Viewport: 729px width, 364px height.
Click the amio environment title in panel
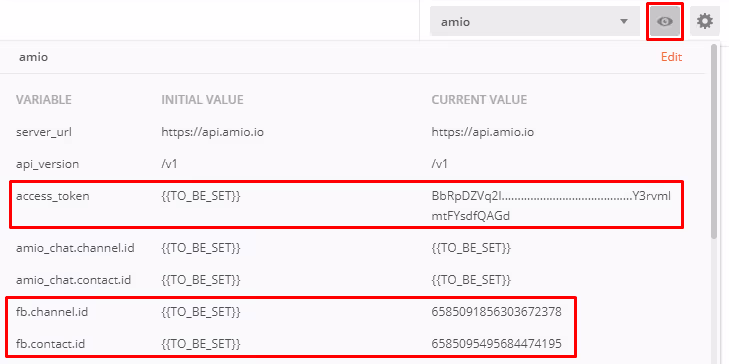pyautogui.click(x=33, y=57)
